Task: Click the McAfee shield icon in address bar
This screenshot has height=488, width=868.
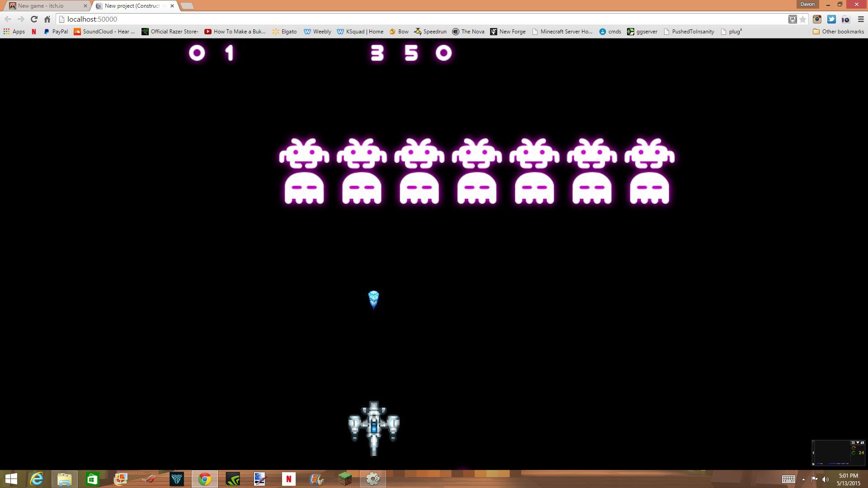Action: tap(792, 19)
